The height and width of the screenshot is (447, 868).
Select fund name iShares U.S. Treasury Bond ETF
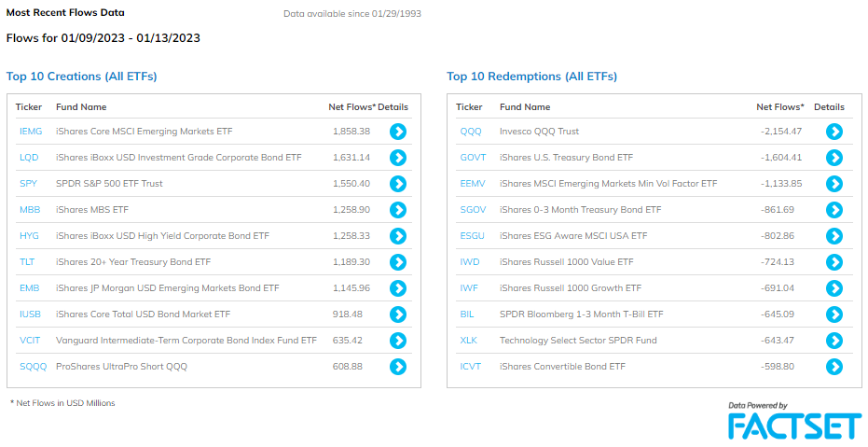(566, 158)
